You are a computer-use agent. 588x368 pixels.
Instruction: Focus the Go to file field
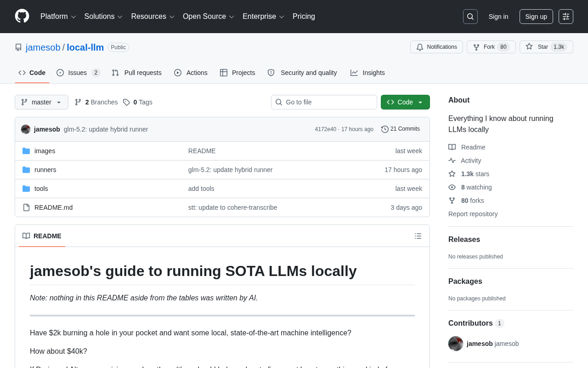(x=324, y=102)
